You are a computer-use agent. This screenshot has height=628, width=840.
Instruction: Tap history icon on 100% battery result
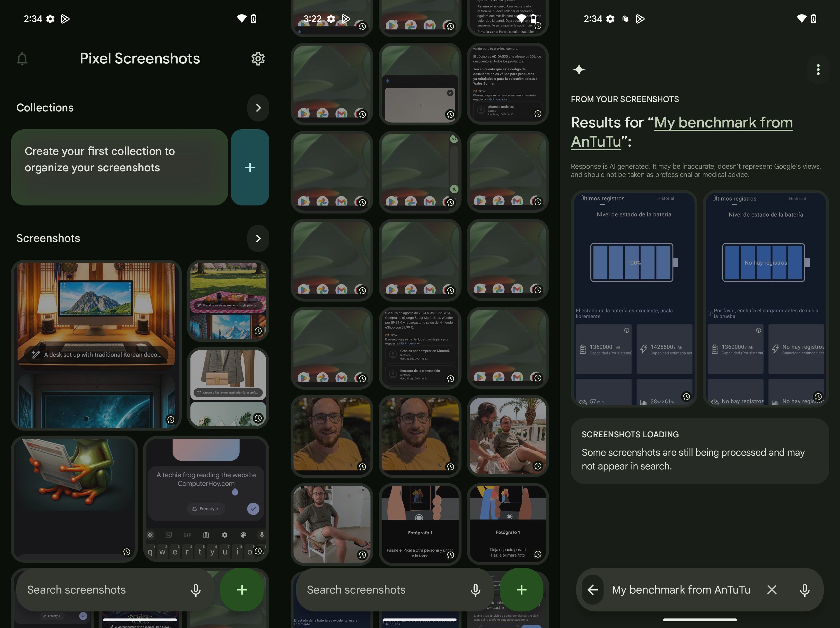[x=686, y=397]
